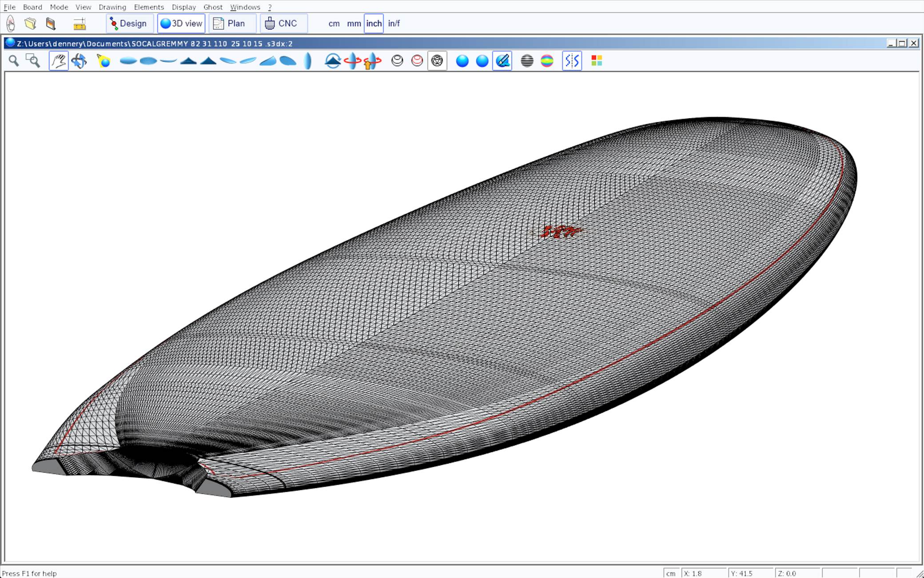924x578 pixels.
Task: Click the rainbow curvature sphere icon
Action: point(547,61)
